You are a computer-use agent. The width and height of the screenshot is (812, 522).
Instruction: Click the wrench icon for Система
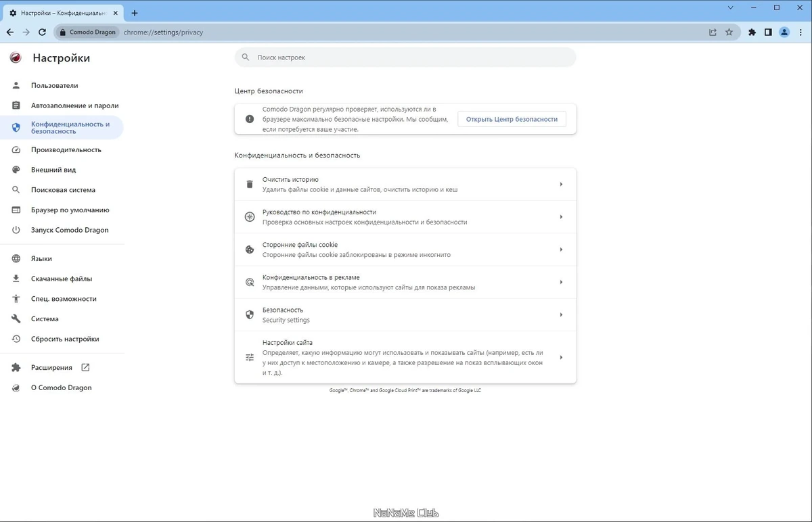pyautogui.click(x=16, y=319)
